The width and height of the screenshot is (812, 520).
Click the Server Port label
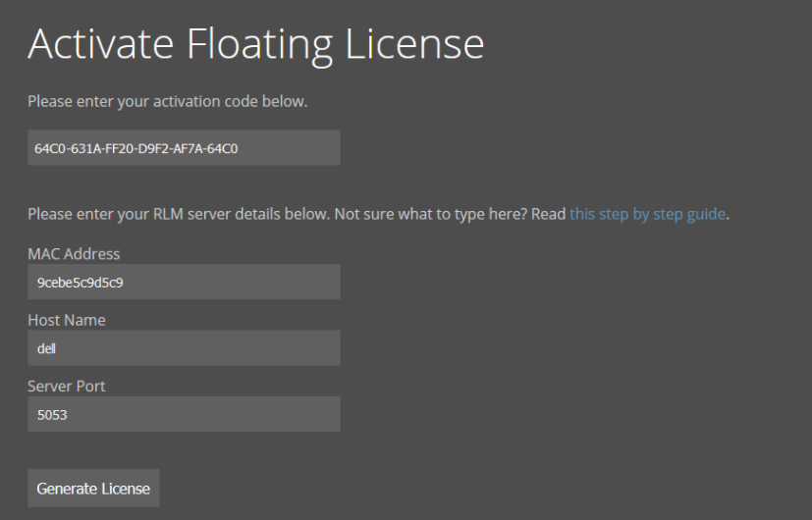click(x=67, y=386)
